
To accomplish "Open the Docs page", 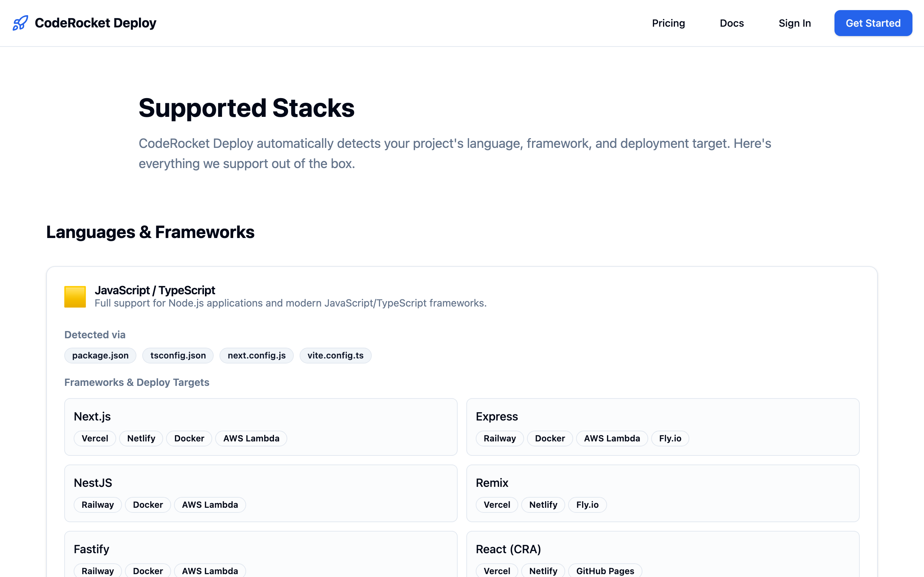I will point(732,23).
